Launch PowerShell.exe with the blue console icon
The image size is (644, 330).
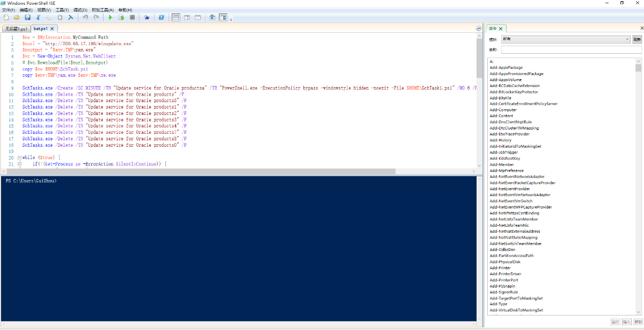click(x=161, y=18)
